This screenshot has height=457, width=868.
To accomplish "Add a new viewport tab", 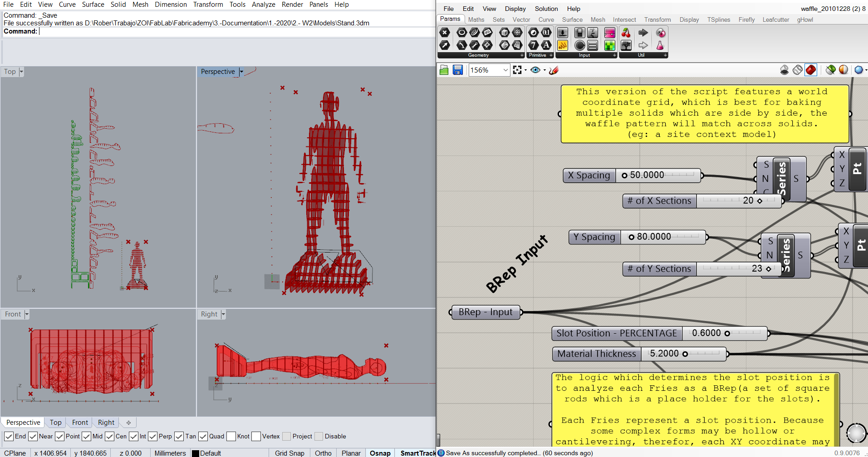I will (x=128, y=423).
